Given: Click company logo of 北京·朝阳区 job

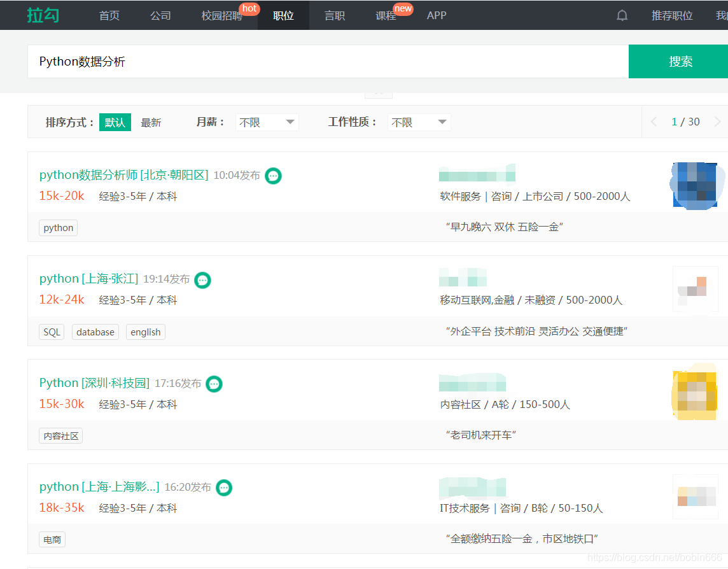Looking at the screenshot, I should point(696,185).
